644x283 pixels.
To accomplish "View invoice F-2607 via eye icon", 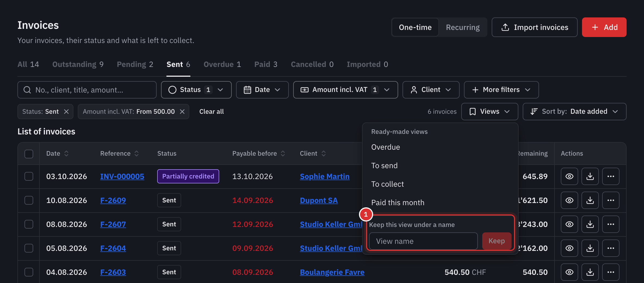I will coord(569,224).
